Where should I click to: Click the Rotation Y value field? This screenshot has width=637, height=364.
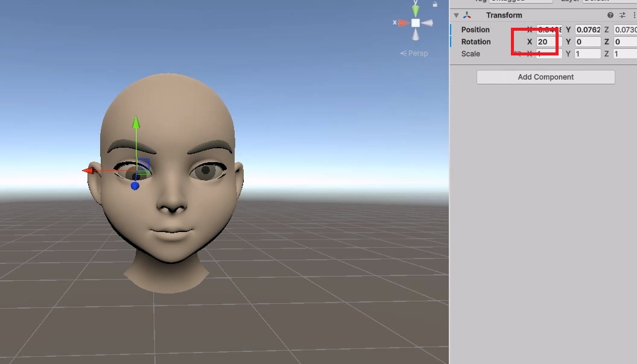point(588,42)
